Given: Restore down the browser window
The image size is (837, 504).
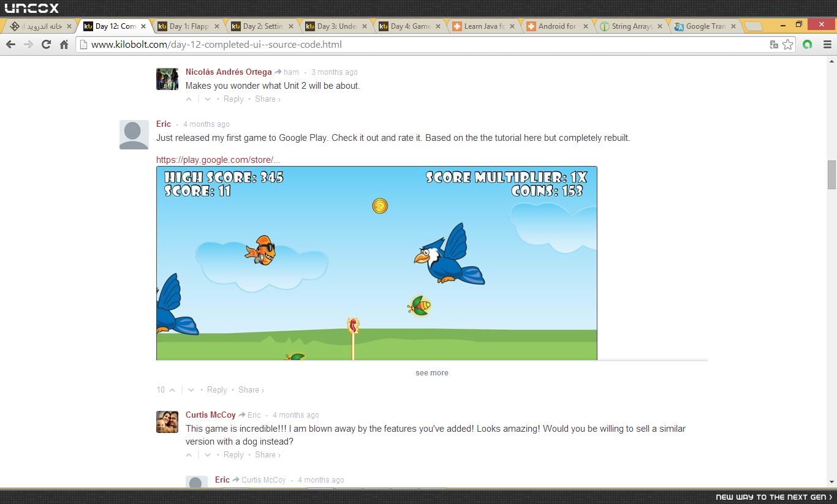Looking at the screenshot, I should coord(799,24).
